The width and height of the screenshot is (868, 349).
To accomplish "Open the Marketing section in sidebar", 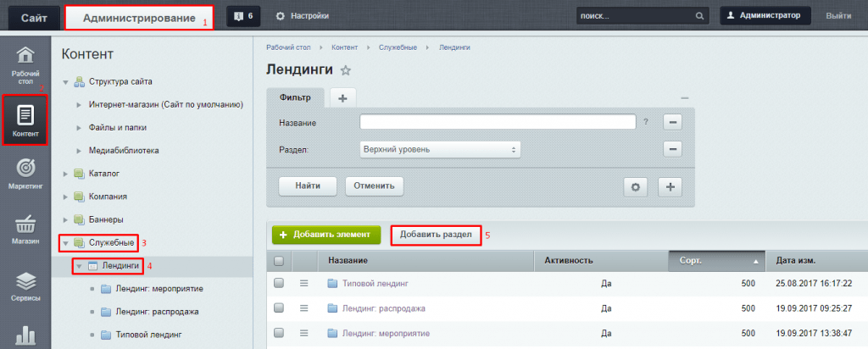I will coord(25,174).
